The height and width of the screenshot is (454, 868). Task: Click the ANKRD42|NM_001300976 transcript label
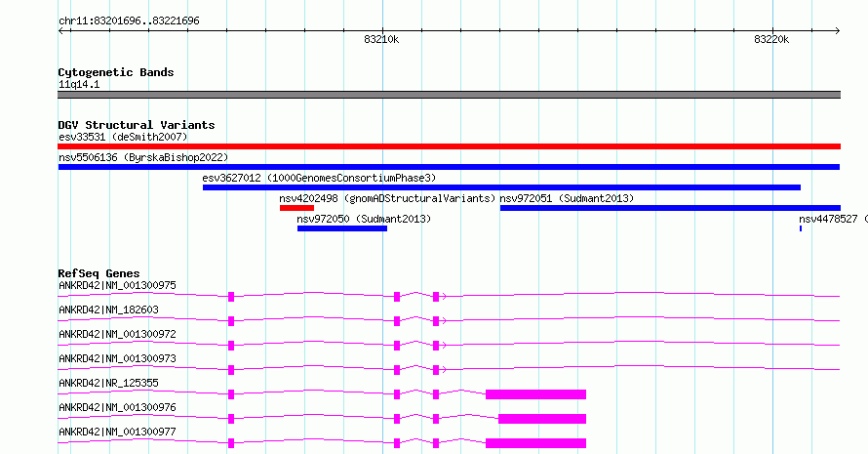click(x=117, y=407)
